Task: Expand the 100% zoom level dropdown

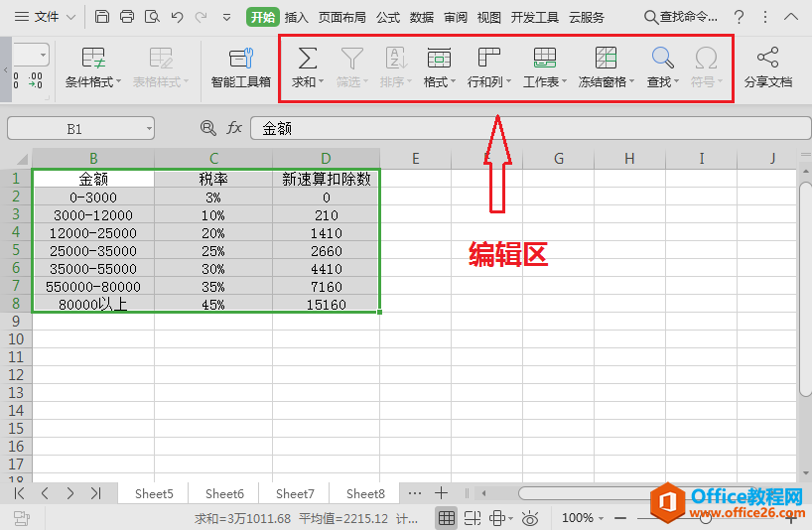Action: click(602, 518)
